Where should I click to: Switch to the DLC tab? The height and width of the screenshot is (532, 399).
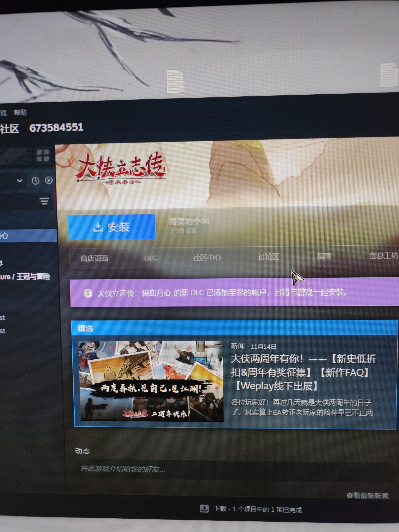click(x=150, y=258)
